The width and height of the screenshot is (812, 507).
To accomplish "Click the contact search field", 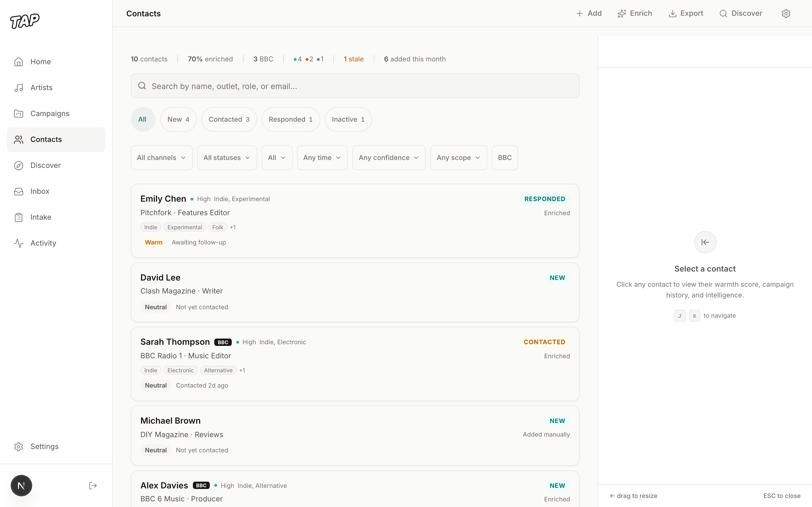I will pos(355,86).
